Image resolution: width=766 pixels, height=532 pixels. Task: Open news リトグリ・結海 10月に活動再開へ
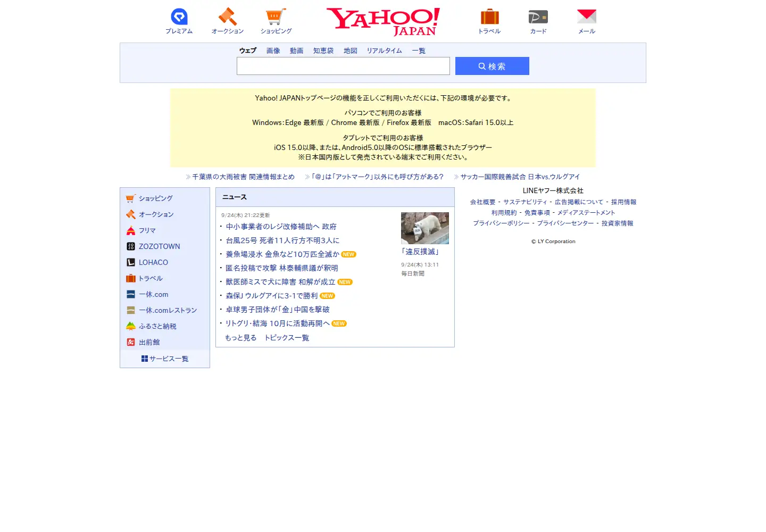coord(278,323)
